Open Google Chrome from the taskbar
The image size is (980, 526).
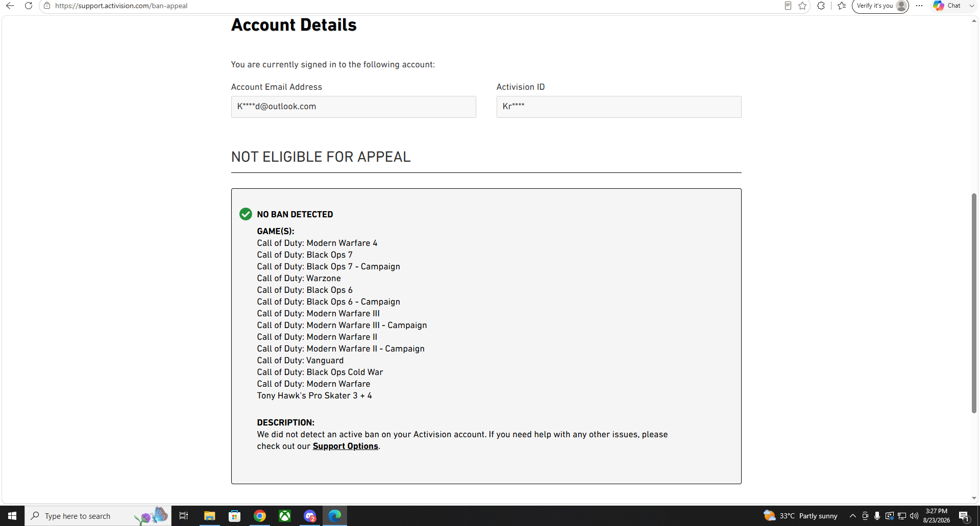point(260,516)
